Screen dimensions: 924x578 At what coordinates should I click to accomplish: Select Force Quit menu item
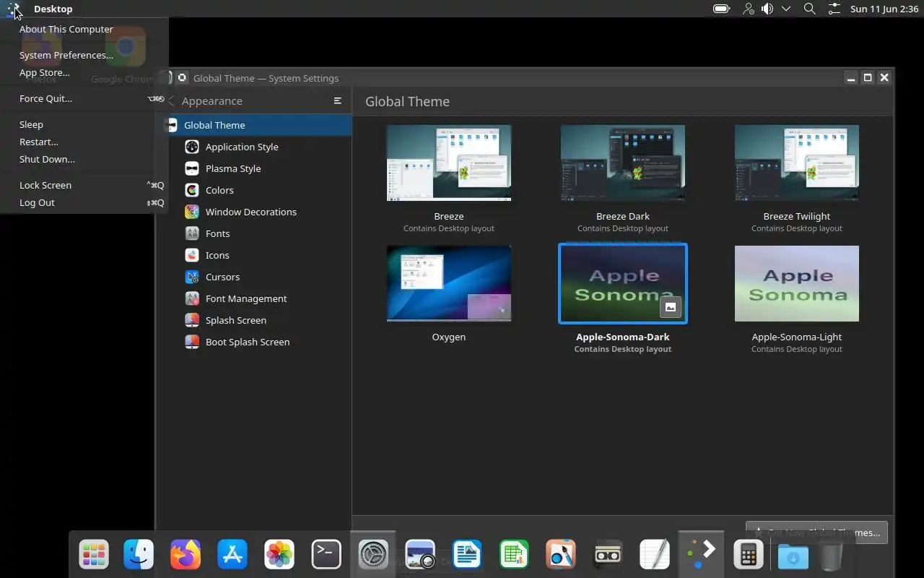point(84,98)
